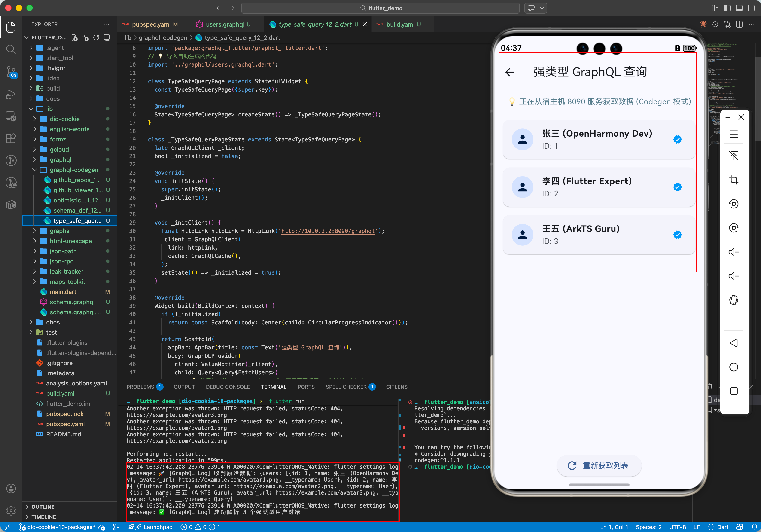The image size is (761, 532).
Task: Click new file icon in Explorer header
Action: pos(75,37)
